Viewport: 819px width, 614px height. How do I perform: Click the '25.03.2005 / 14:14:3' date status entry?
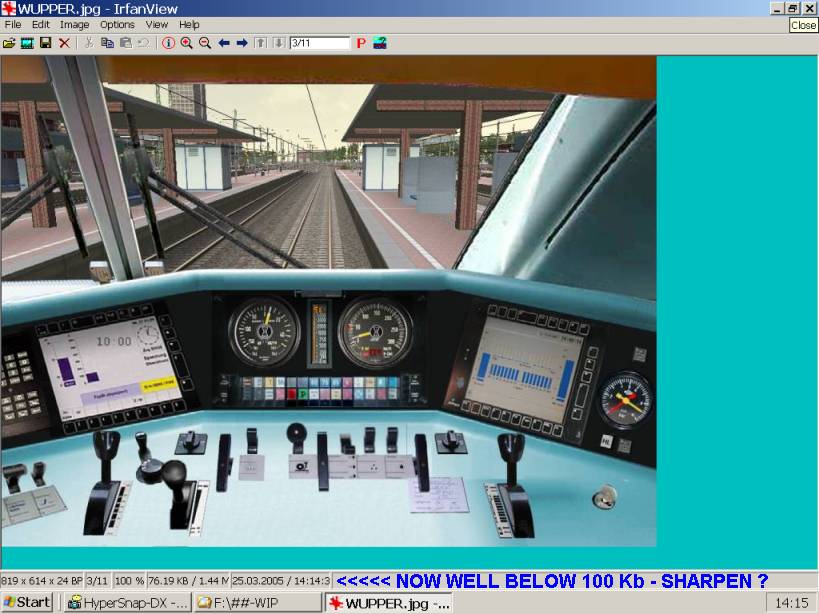[x=281, y=581]
